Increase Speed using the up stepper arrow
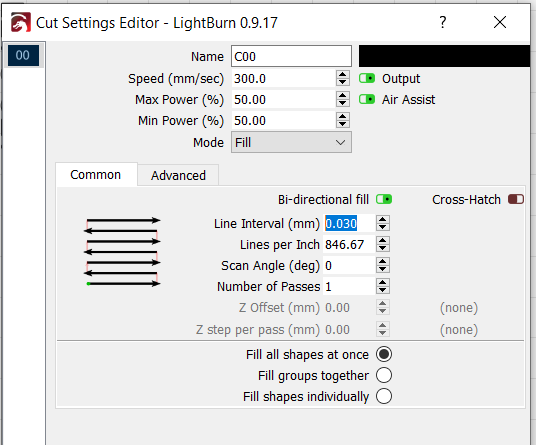The height and width of the screenshot is (445, 536). [x=343, y=75]
